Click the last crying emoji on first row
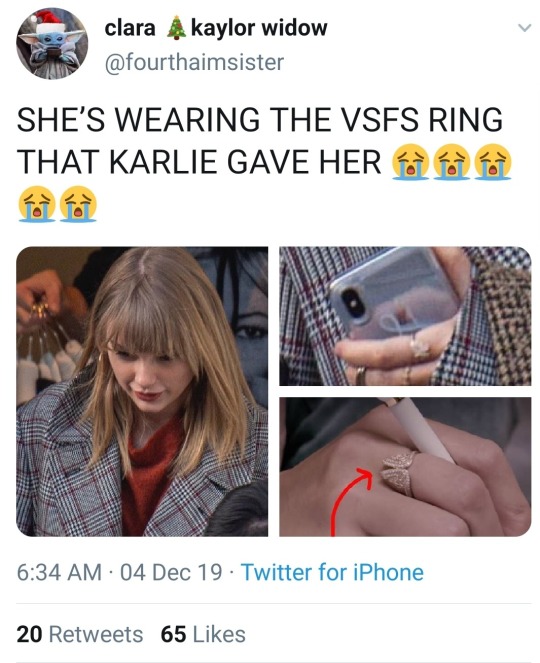 (493, 162)
